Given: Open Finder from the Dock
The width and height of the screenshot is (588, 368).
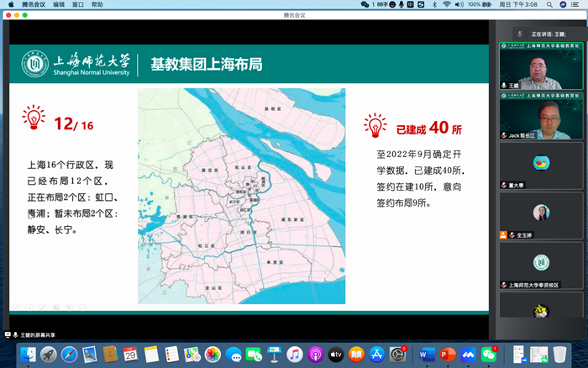Looking at the screenshot, I should pyautogui.click(x=28, y=355).
